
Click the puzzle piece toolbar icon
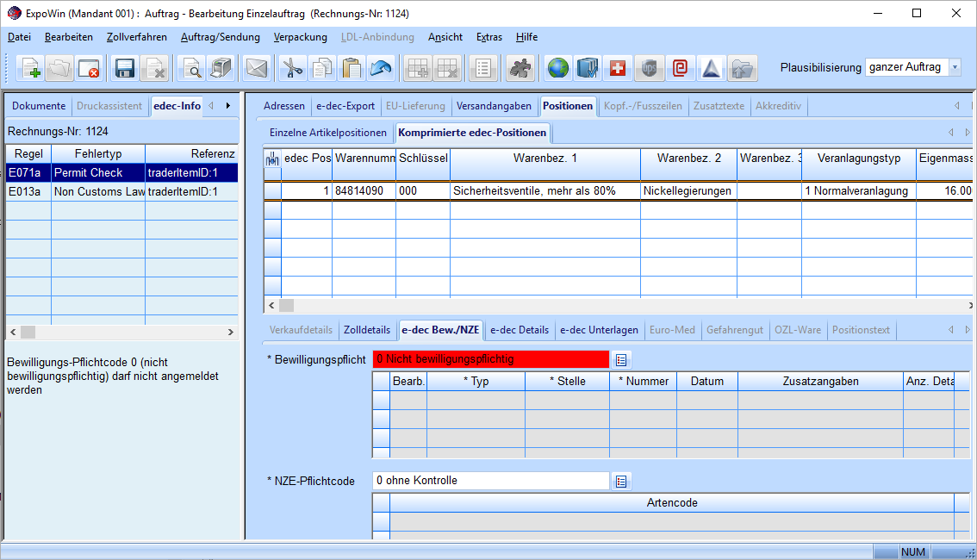[520, 68]
